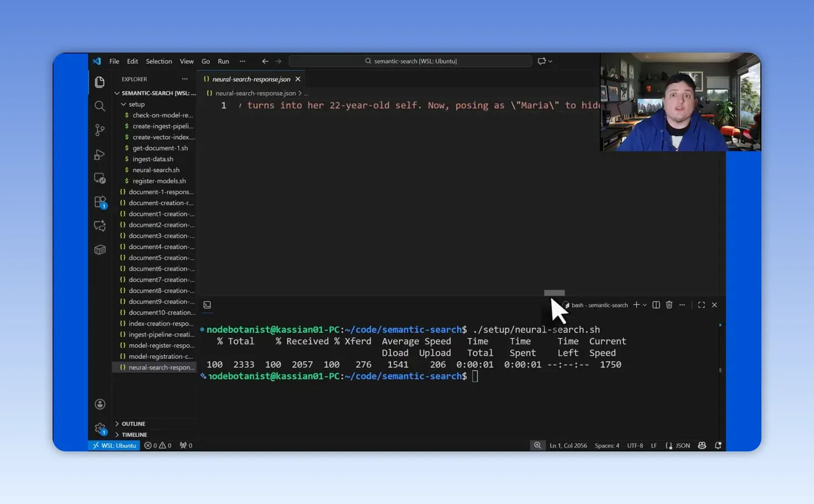Click errors and warnings status indicator
Viewport: 814px width, 504px height.
pyautogui.click(x=158, y=445)
